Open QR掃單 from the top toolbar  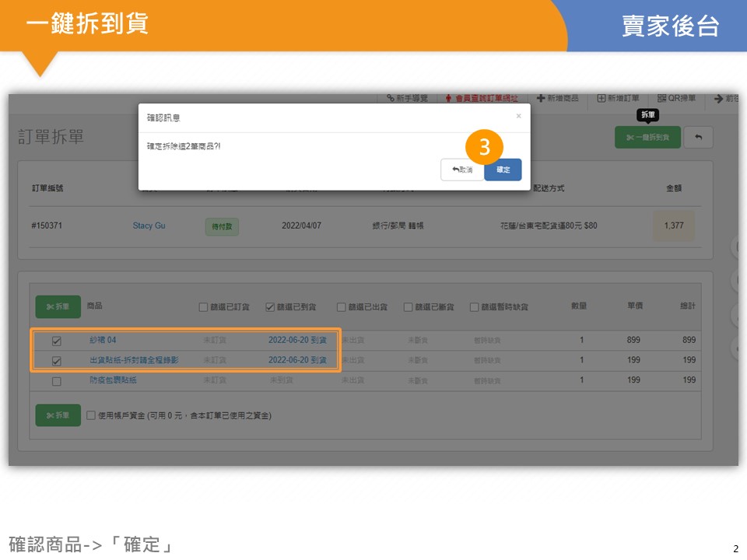pos(661,99)
